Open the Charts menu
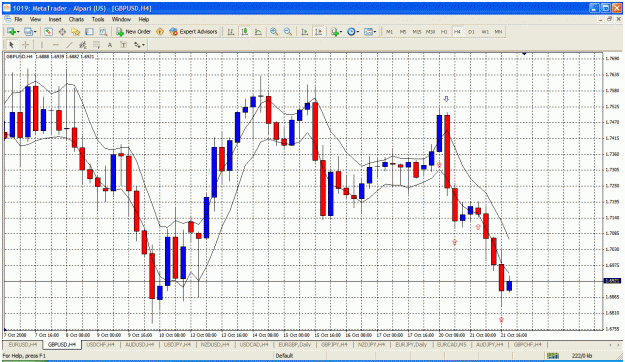Viewport: 625px width, 362px height. point(76,19)
